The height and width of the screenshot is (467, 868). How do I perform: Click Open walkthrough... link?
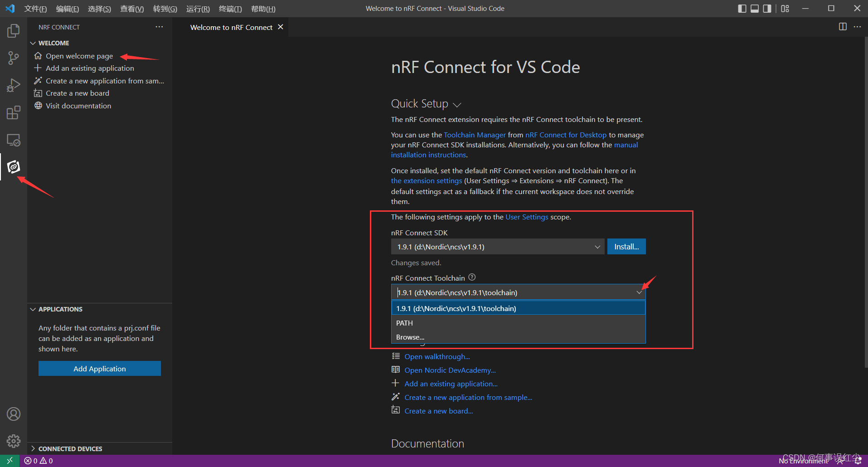pyautogui.click(x=437, y=356)
